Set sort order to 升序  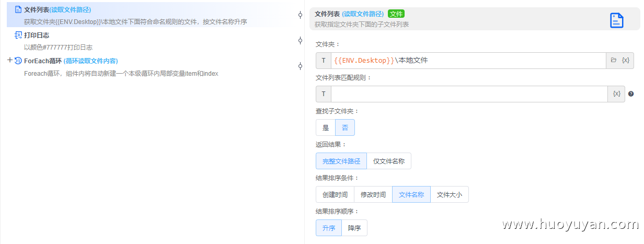[x=329, y=228]
